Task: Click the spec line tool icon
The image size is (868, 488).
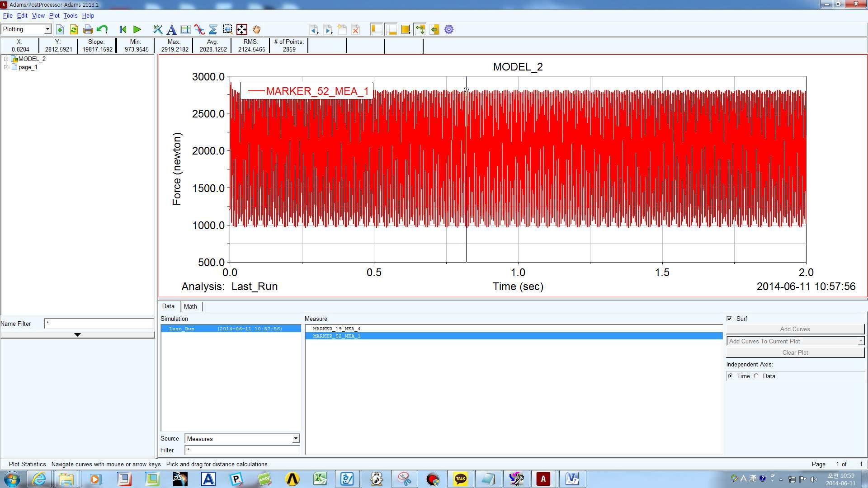Action: pyautogui.click(x=185, y=29)
